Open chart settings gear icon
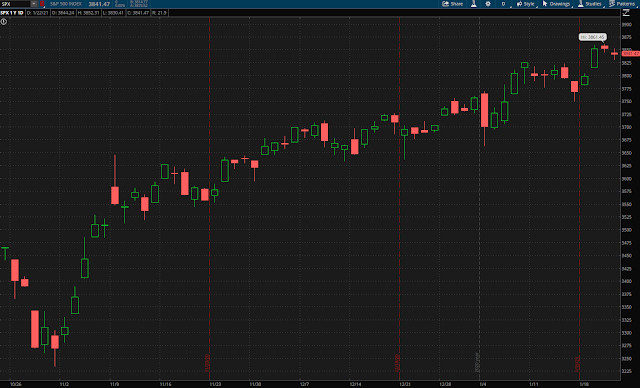 [488, 4]
